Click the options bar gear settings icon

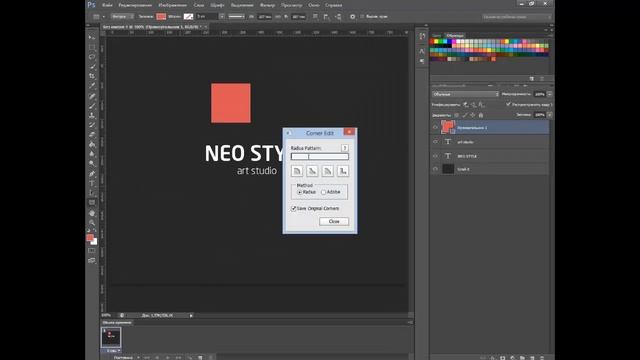(x=353, y=17)
